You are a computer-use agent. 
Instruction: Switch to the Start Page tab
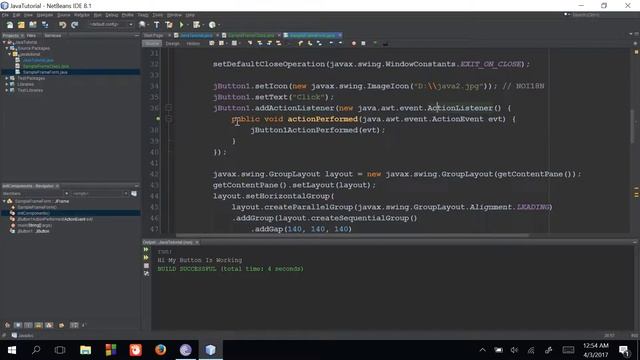click(154, 36)
